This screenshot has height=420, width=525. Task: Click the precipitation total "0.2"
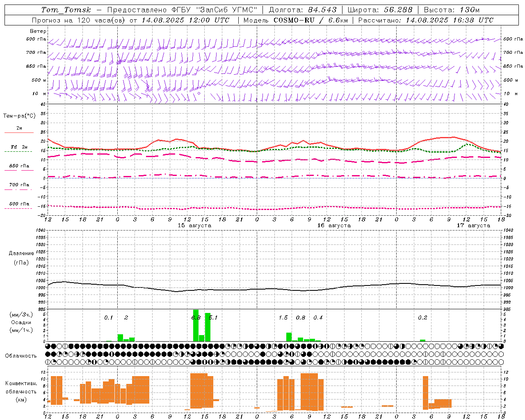pyautogui.click(x=422, y=317)
